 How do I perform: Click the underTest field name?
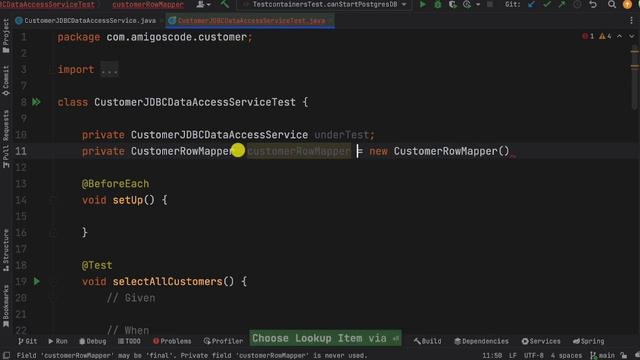(x=341, y=135)
